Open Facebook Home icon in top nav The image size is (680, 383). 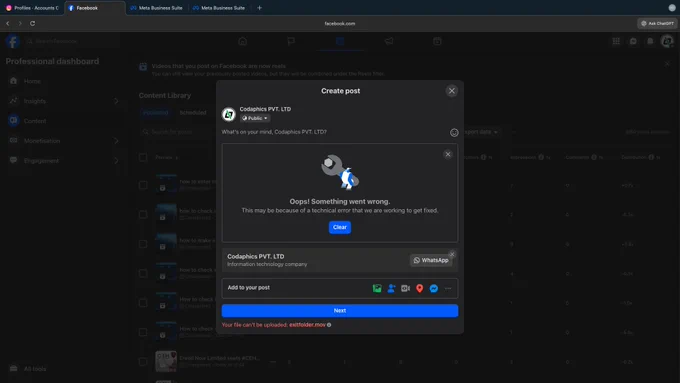click(242, 41)
